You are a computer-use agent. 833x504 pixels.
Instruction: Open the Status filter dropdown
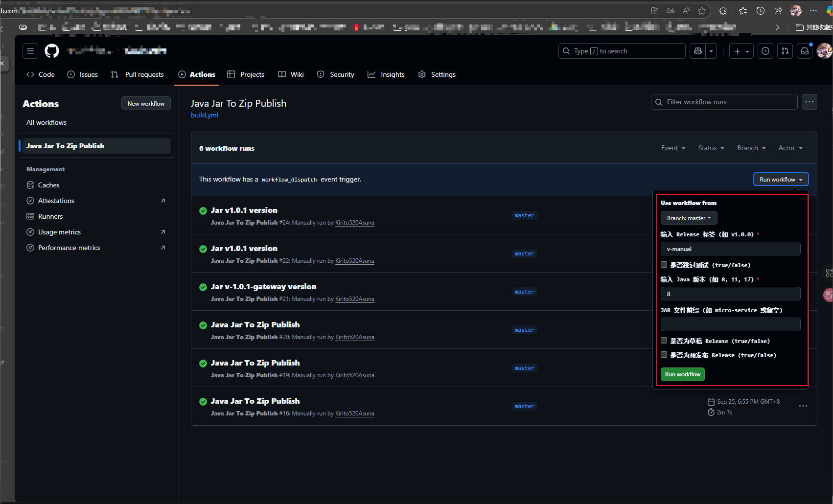tap(711, 148)
